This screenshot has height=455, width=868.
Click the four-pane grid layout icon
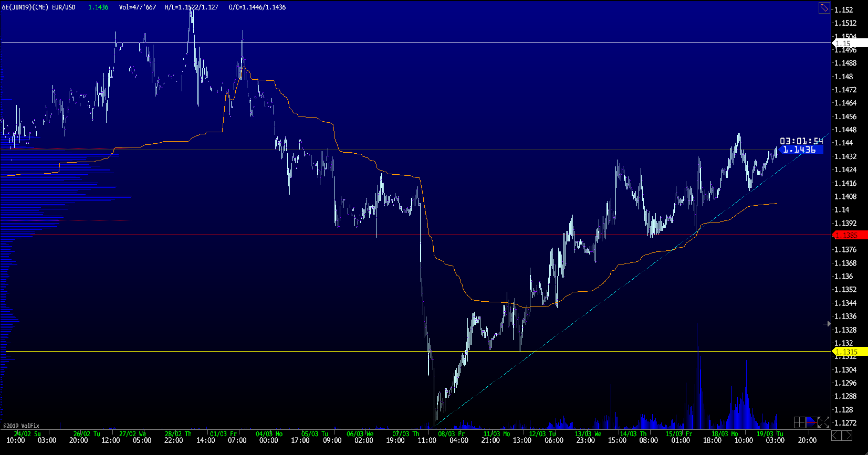coord(799,422)
